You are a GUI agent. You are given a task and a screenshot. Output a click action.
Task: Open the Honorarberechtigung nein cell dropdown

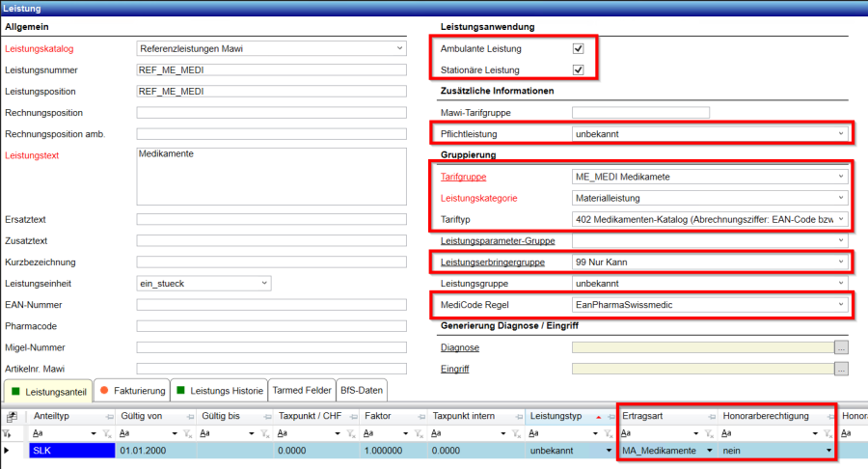pos(828,451)
